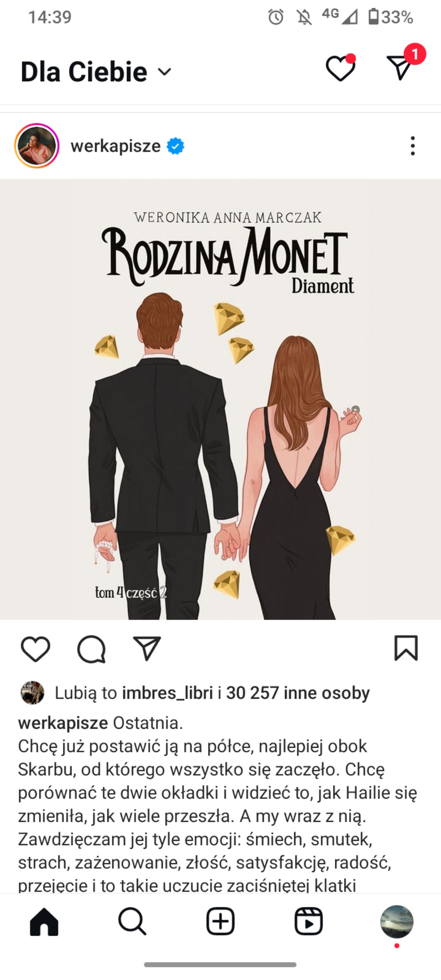Go to Home tab

pyautogui.click(x=44, y=922)
